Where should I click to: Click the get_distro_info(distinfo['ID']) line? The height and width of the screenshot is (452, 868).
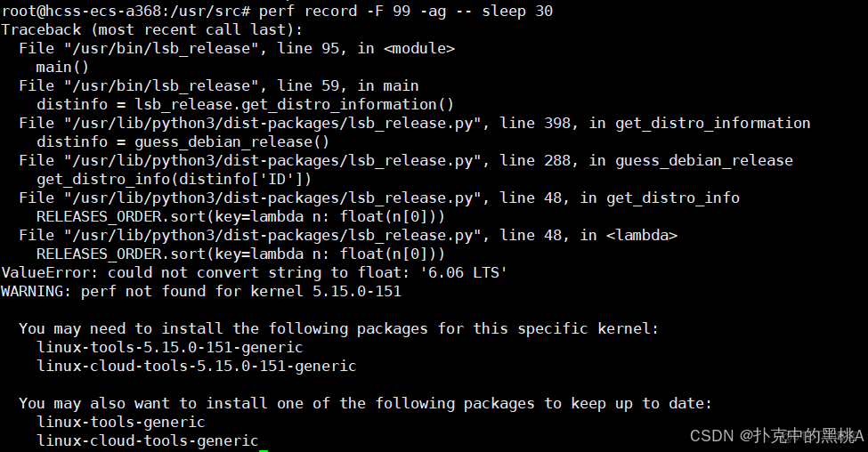(x=174, y=179)
